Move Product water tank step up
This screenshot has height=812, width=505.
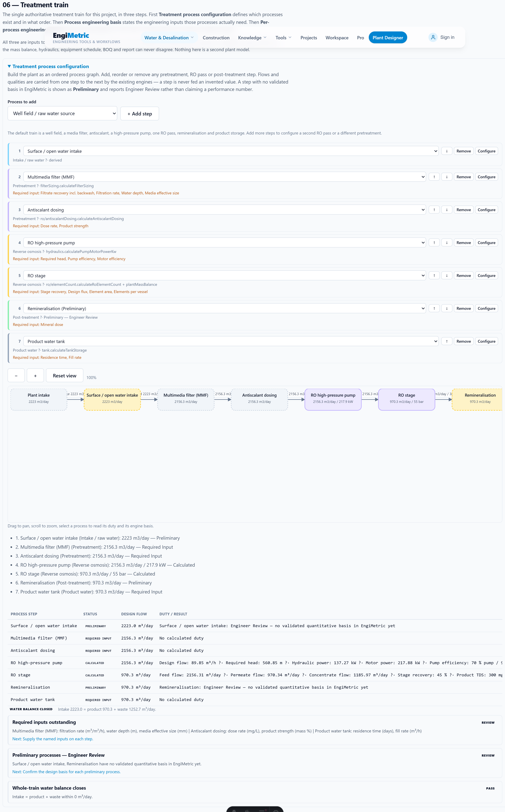point(447,341)
